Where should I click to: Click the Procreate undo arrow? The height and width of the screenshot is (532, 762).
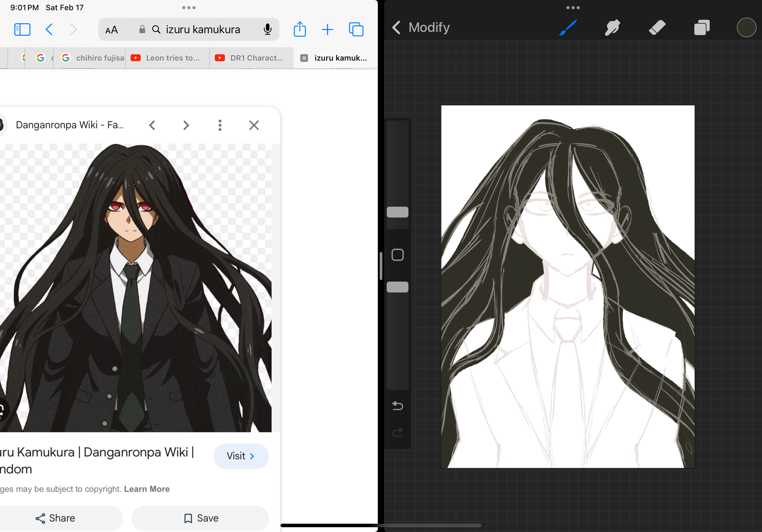pyautogui.click(x=398, y=406)
